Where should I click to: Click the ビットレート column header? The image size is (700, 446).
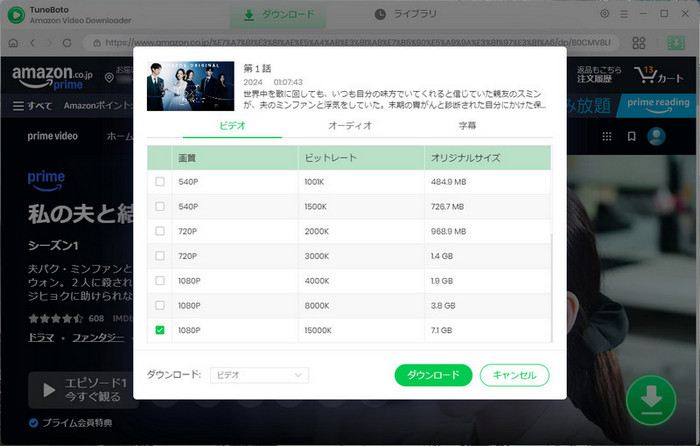click(361, 158)
